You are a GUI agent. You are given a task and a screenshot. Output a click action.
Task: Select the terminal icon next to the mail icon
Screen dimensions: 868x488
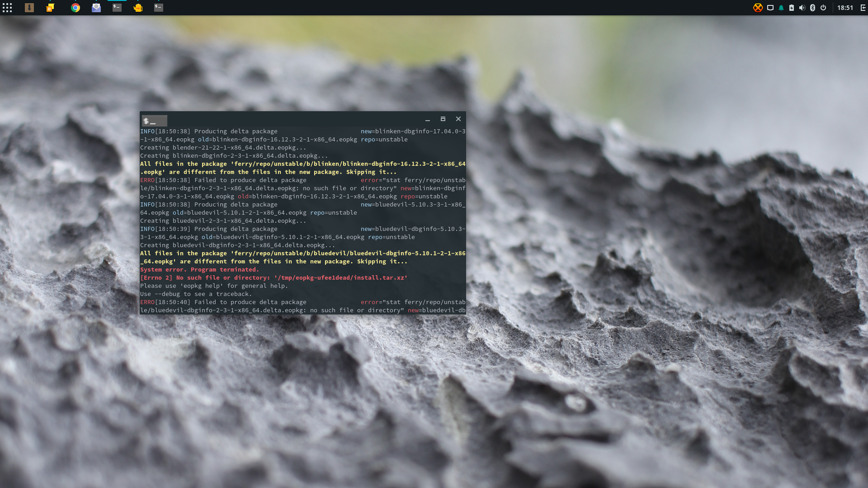click(x=117, y=8)
